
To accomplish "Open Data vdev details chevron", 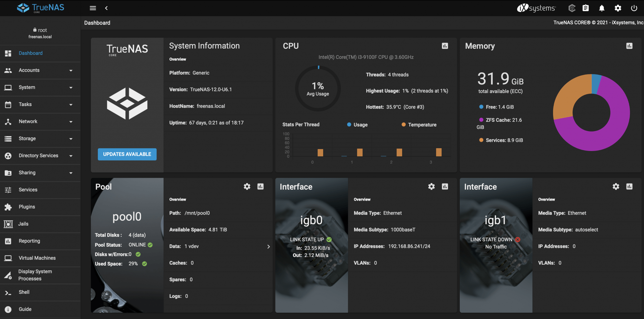I will [x=268, y=247].
